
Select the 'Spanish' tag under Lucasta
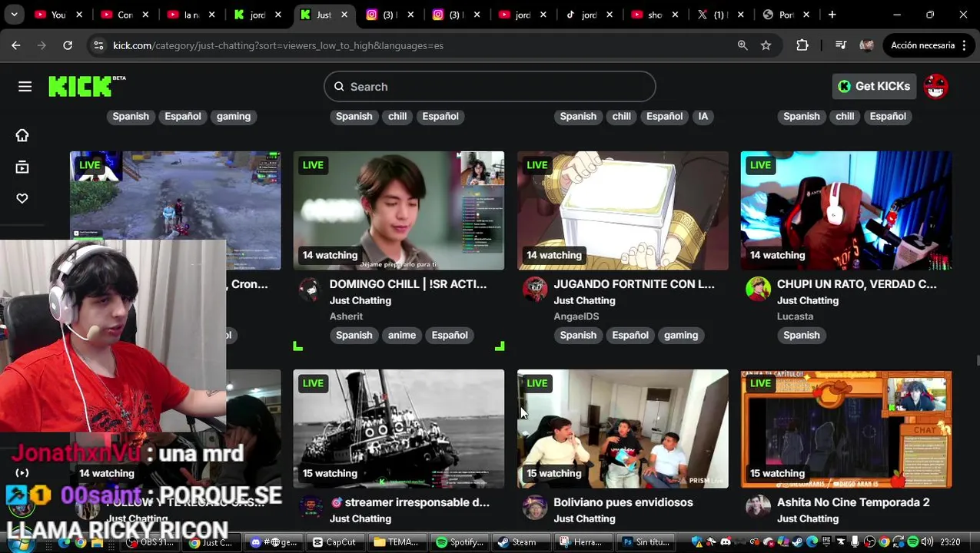(x=802, y=335)
